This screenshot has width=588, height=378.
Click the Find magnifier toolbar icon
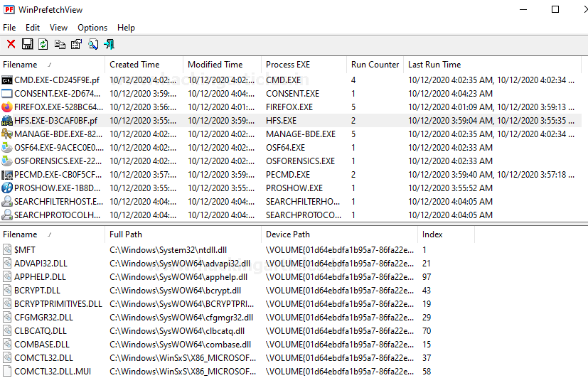click(93, 44)
